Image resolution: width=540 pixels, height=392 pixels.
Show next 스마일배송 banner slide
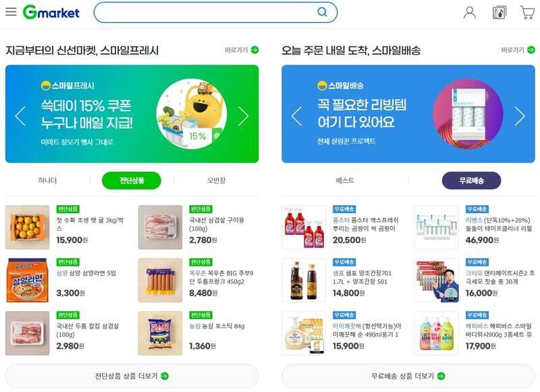coord(520,116)
